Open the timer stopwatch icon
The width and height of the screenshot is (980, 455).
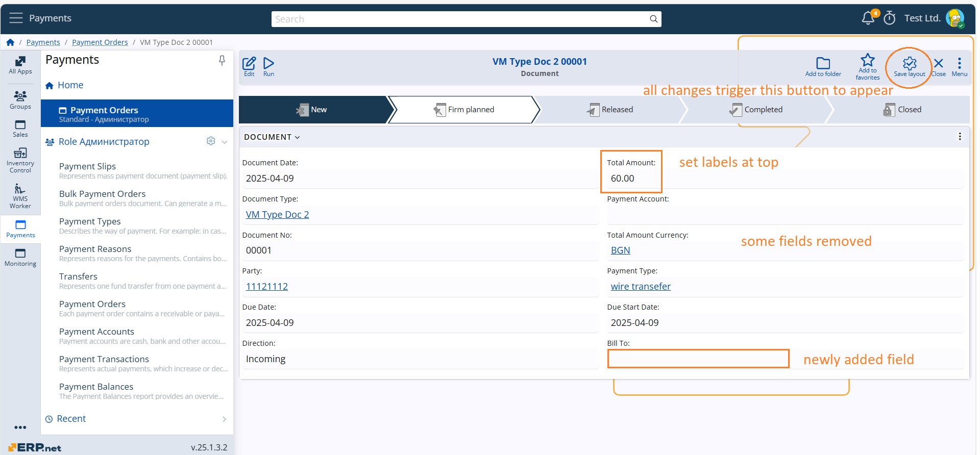point(890,18)
